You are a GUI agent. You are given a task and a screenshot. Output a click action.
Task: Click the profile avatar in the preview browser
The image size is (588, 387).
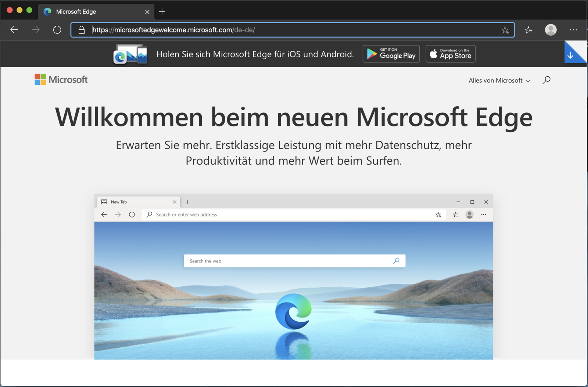[469, 215]
